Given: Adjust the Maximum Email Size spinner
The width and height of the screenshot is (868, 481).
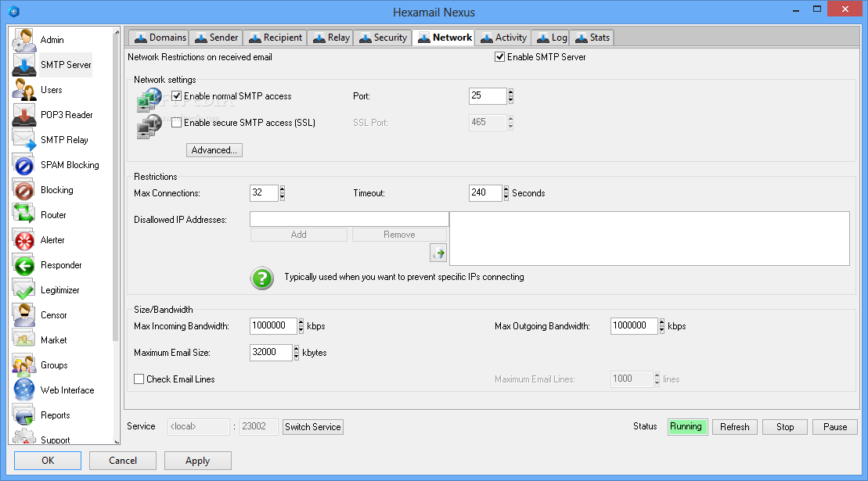Looking at the screenshot, I should coord(296,353).
